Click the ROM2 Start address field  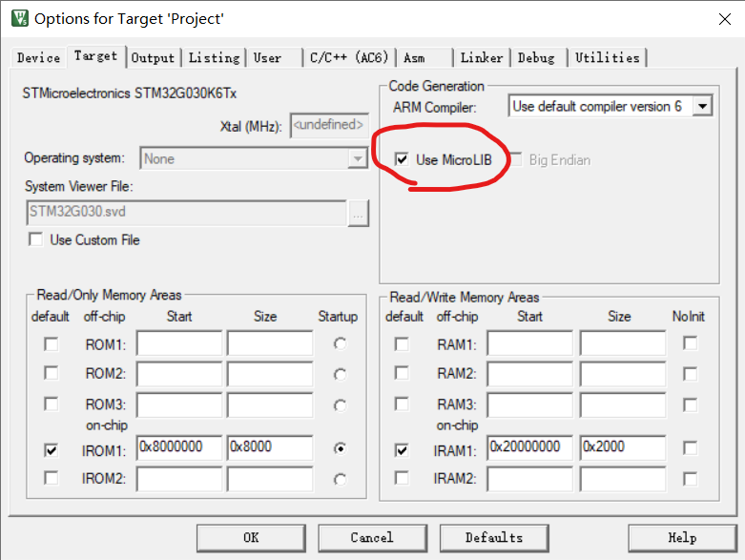[179, 373]
